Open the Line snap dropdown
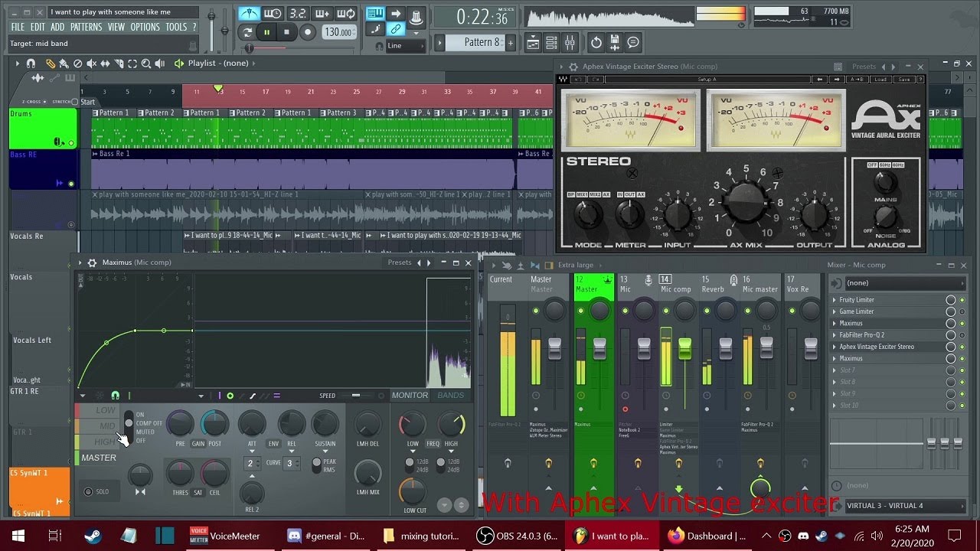Screen dimensions: 980x551 (405, 46)
